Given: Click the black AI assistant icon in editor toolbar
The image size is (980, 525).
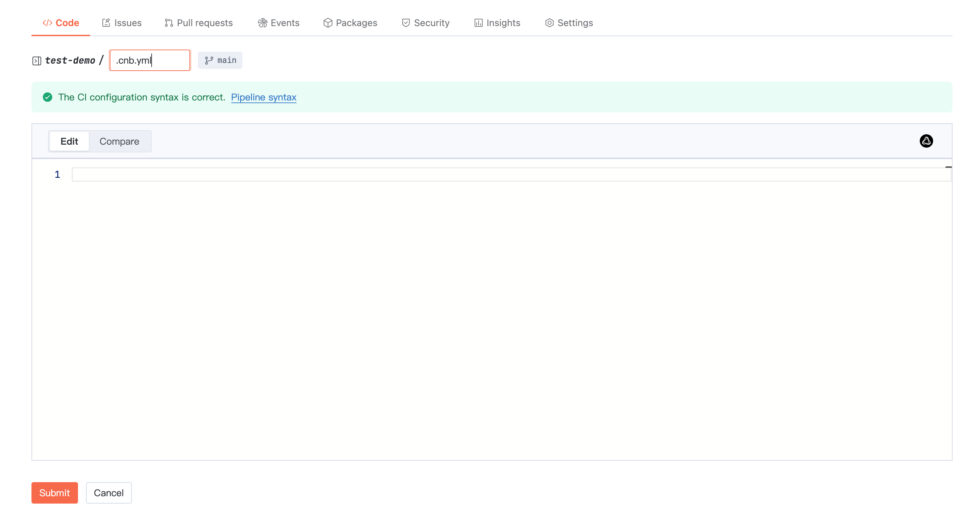Looking at the screenshot, I should tap(926, 141).
